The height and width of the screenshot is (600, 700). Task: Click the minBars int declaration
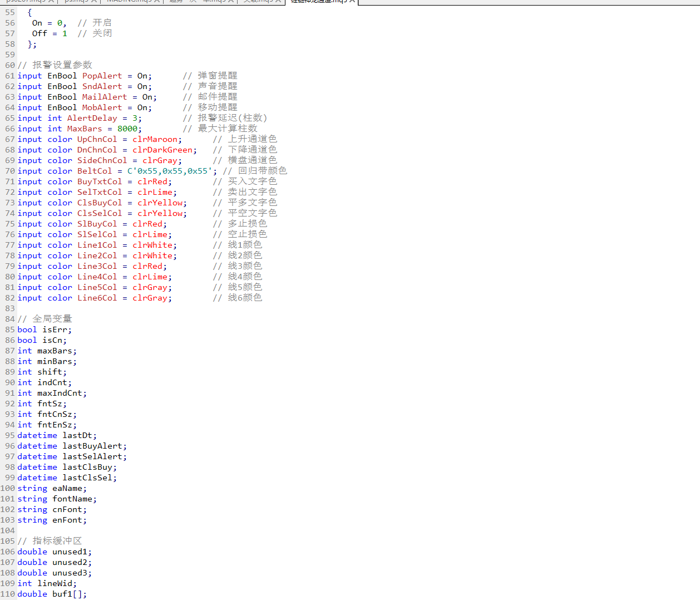[47, 361]
